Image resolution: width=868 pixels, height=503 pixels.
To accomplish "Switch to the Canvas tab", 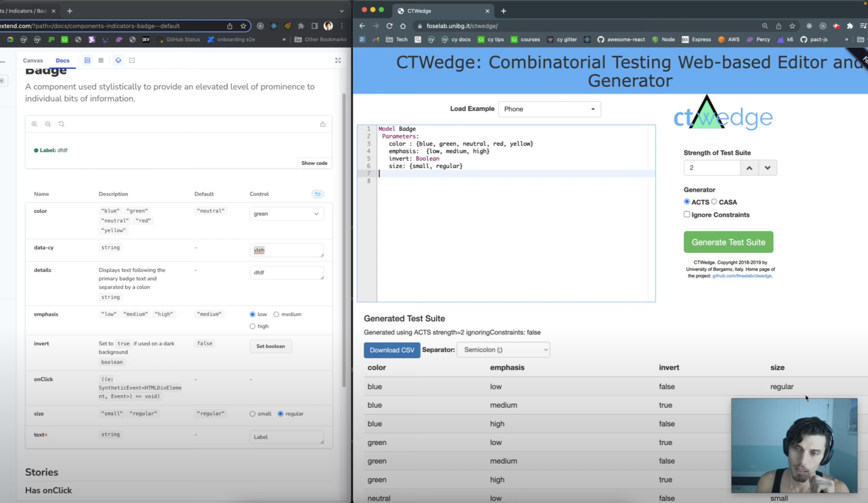I will tap(33, 60).
